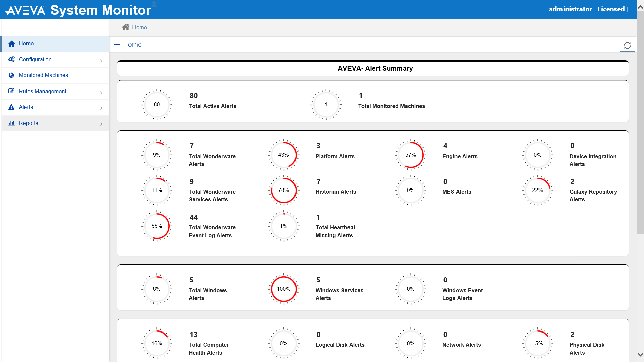Click the arrow icon next to Home heading
This screenshot has width=644, height=362.
tap(117, 44)
